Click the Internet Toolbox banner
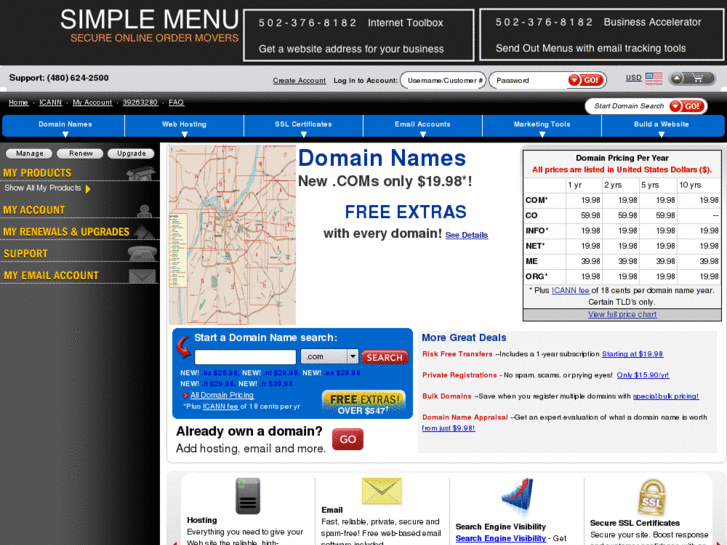The image size is (727, 545). coord(358,35)
